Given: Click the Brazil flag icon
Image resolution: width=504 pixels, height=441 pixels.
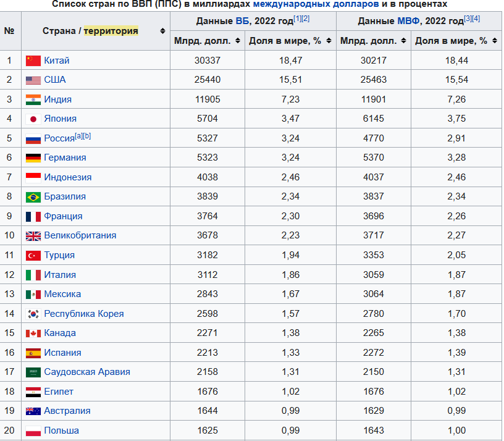Looking at the screenshot, I should [x=33, y=197].
